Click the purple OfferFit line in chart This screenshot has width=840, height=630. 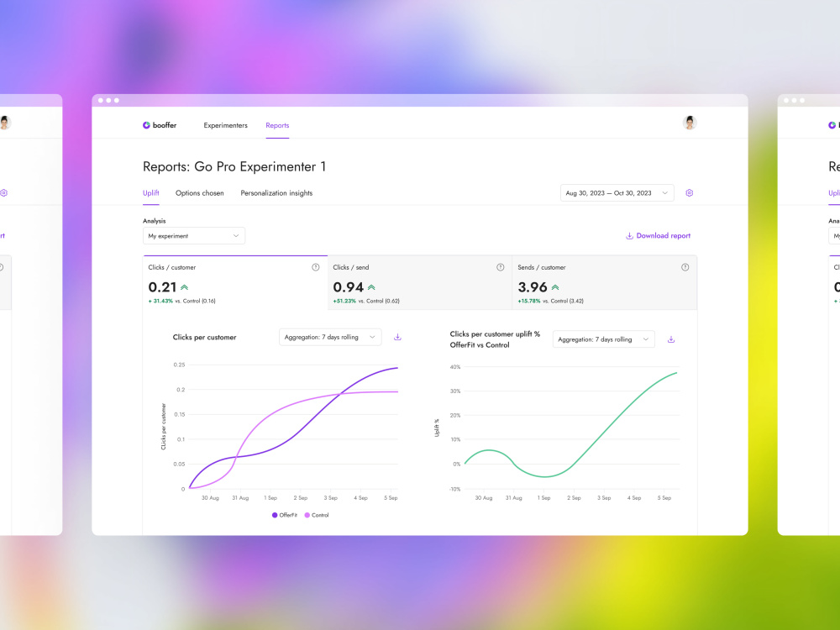300,430
